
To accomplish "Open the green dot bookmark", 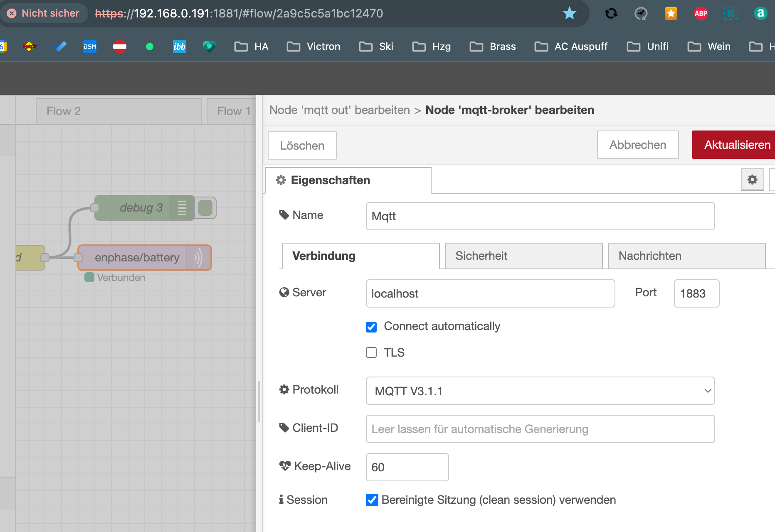I will tap(150, 47).
